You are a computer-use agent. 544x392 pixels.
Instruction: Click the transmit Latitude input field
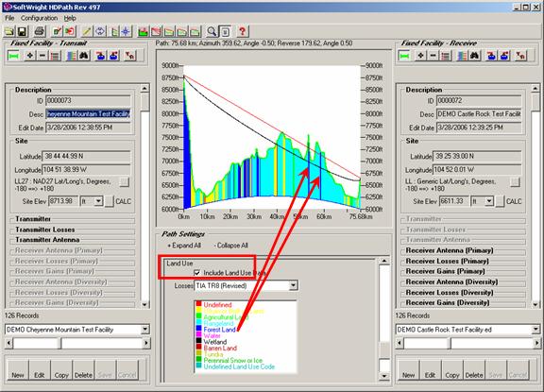(86, 156)
